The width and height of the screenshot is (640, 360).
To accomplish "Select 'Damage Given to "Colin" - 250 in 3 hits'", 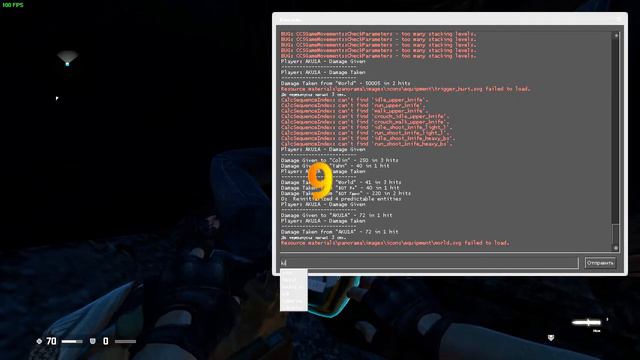I will pyautogui.click(x=339, y=160).
